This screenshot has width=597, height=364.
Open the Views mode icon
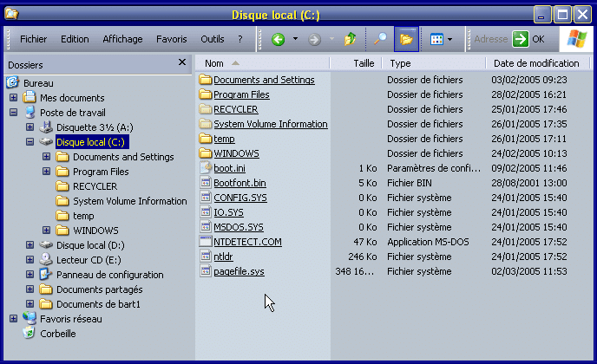click(x=436, y=39)
